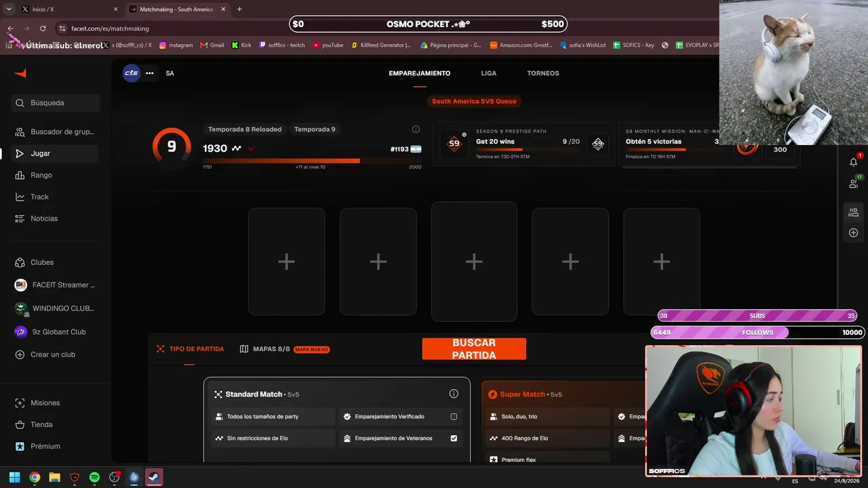Click the Elo progress bar toward 2000
The height and width of the screenshot is (488, 868).
tap(312, 161)
